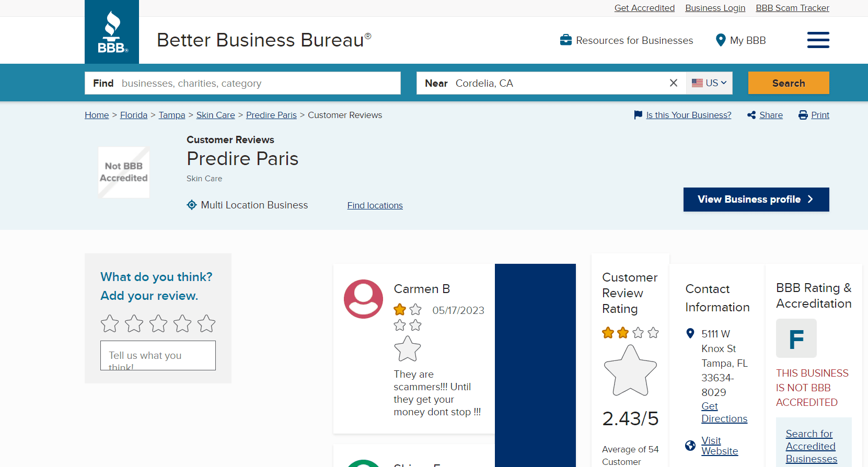Clear the Near location field
This screenshot has height=467, width=868.
[x=673, y=83]
